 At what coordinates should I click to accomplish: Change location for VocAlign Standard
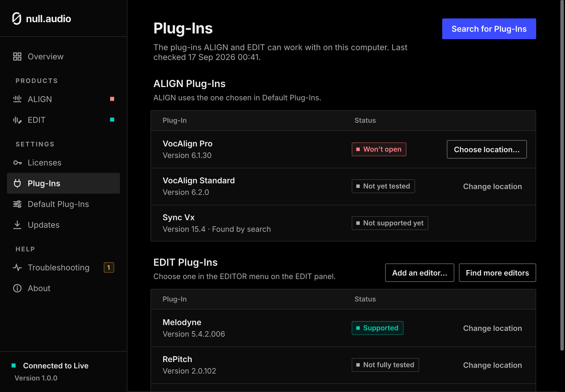point(492,186)
